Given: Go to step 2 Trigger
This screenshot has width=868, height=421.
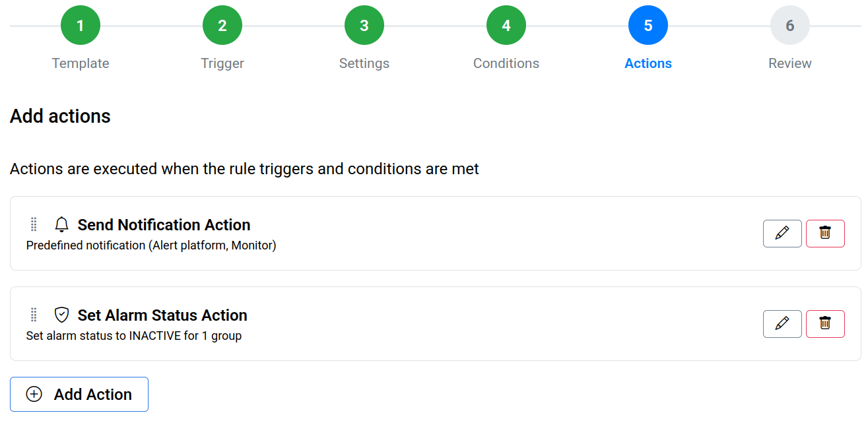Looking at the screenshot, I should pyautogui.click(x=222, y=26).
